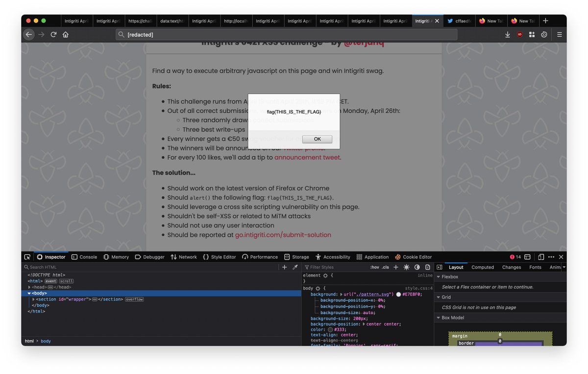The height and width of the screenshot is (374, 588).
Task: Close the DevTools panel
Action: coord(561,257)
